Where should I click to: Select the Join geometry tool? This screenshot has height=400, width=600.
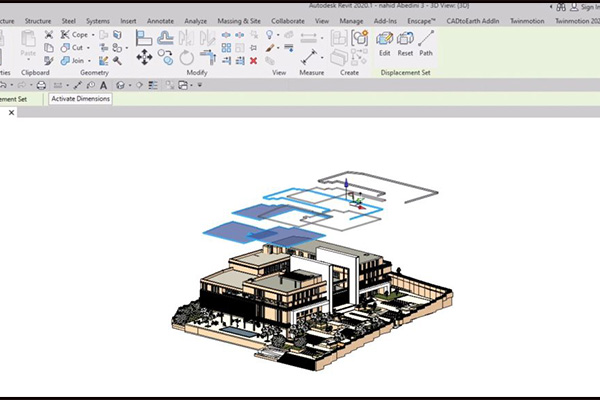[73, 60]
